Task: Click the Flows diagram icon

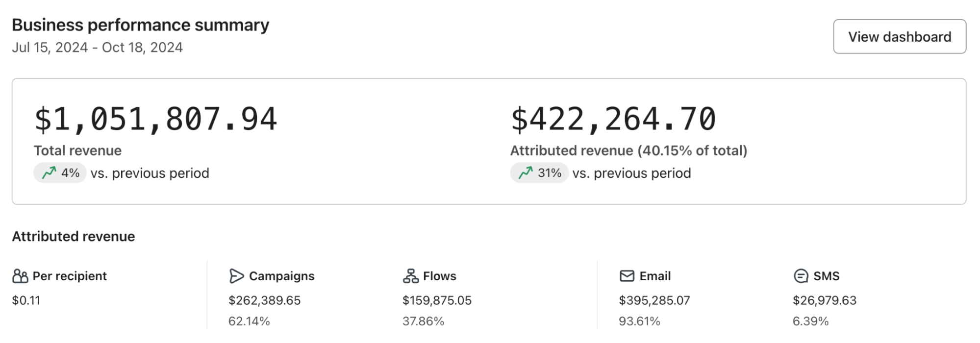Action: [410, 276]
